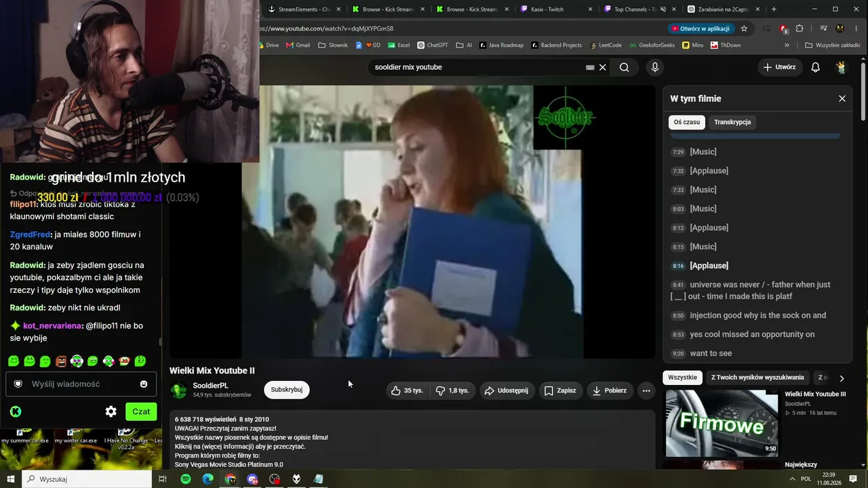Open the LeetCode bookmark
The height and width of the screenshot is (488, 868).
tap(605, 45)
